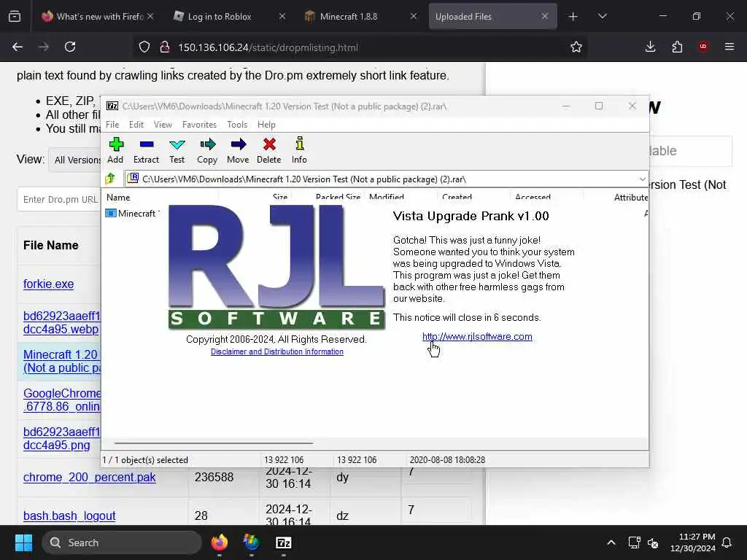Click the forkie.exe file link
This screenshot has width=747, height=560.
49,284
